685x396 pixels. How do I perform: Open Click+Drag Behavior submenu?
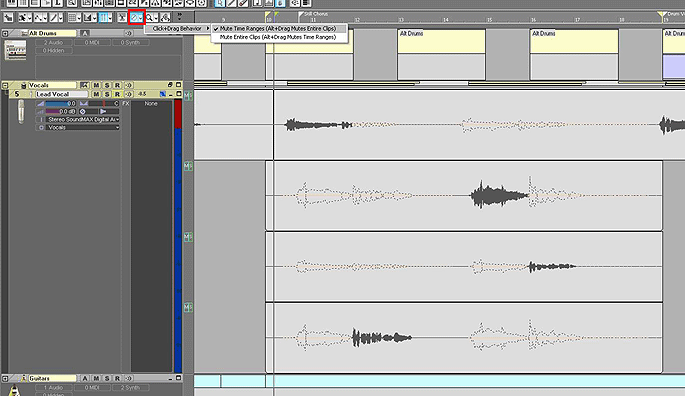coord(178,28)
